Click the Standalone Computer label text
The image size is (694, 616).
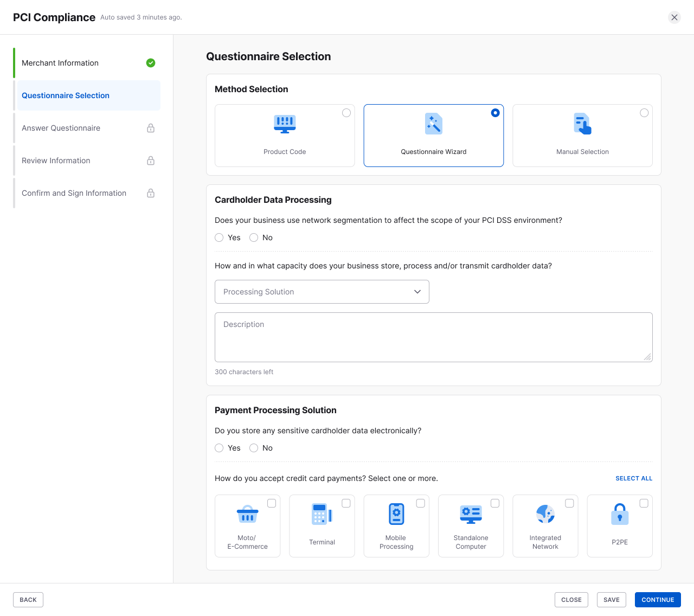(x=471, y=542)
